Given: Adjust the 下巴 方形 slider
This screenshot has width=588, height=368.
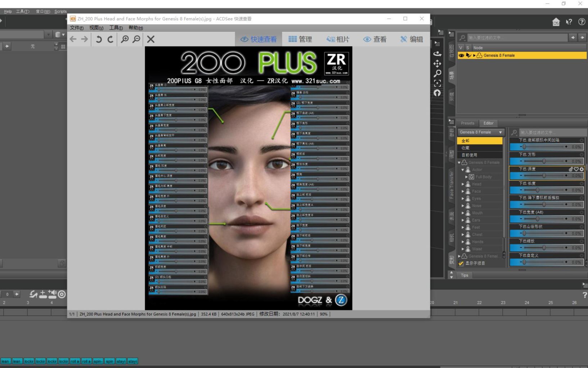Looking at the screenshot, I should click(x=547, y=161).
